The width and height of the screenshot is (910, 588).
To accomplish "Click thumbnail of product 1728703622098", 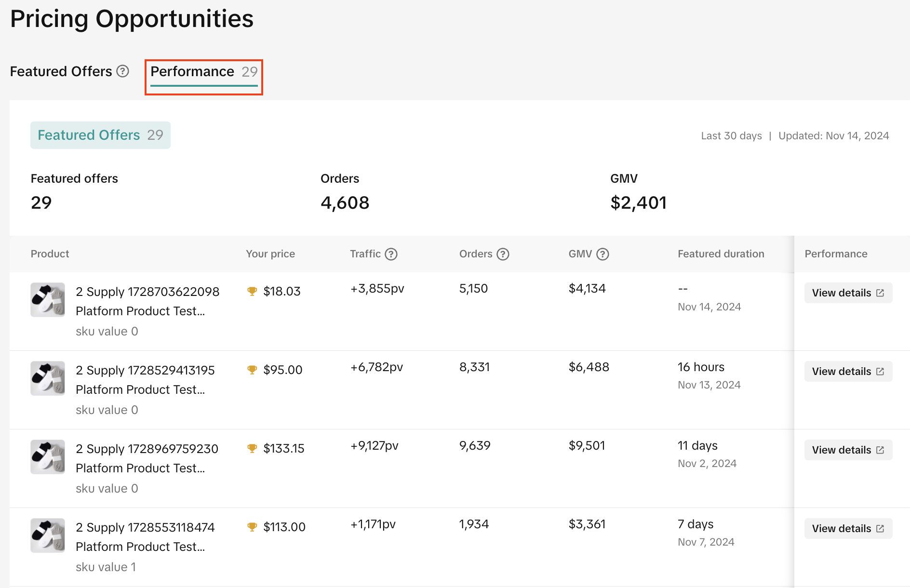I will [48, 300].
